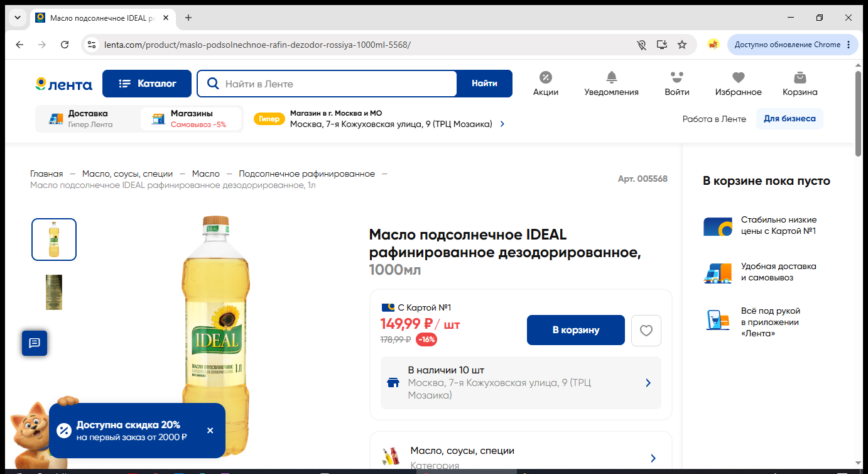Open Избранное heart favorites in header
Image resolution: width=868 pixels, height=474 pixels.
tap(738, 84)
